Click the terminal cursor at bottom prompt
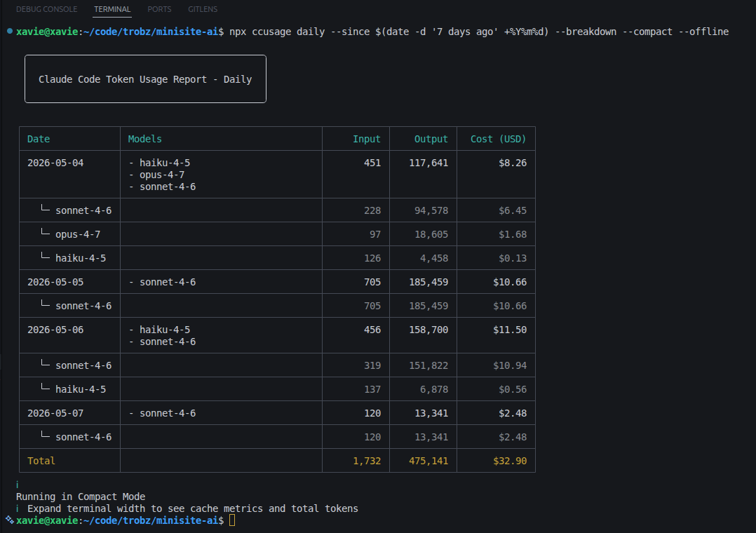 point(232,520)
